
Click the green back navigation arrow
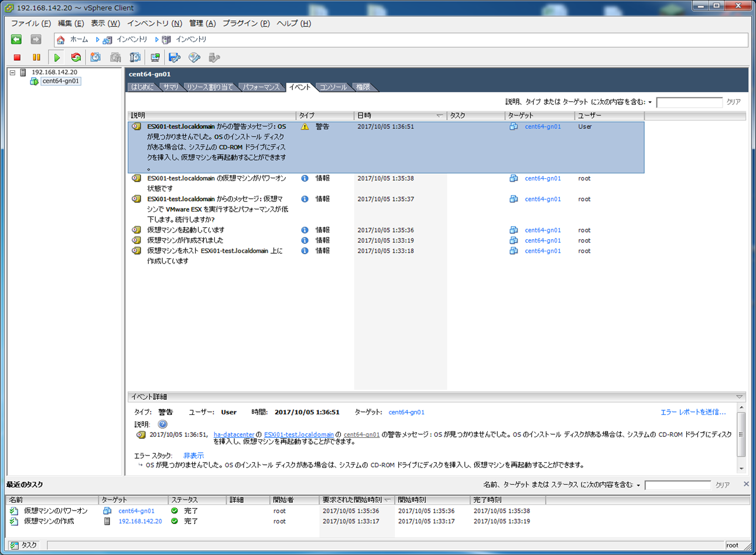pyautogui.click(x=16, y=39)
